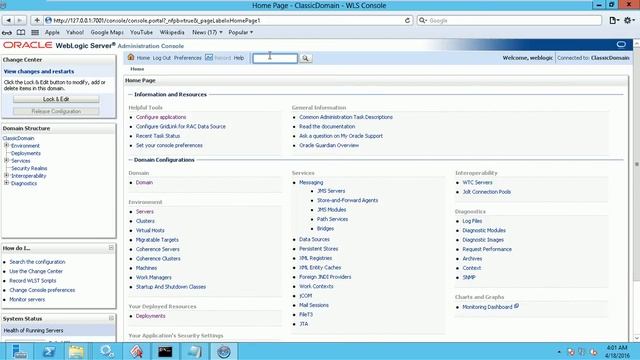The image size is (640, 360).
Task: Click the Oracle O logo at the banner's right end
Action: point(621,44)
